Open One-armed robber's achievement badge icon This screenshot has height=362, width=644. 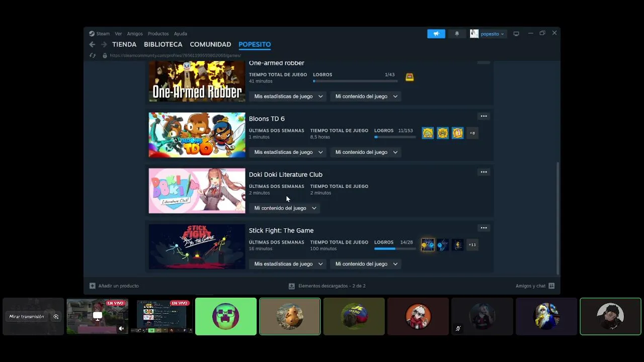click(410, 77)
